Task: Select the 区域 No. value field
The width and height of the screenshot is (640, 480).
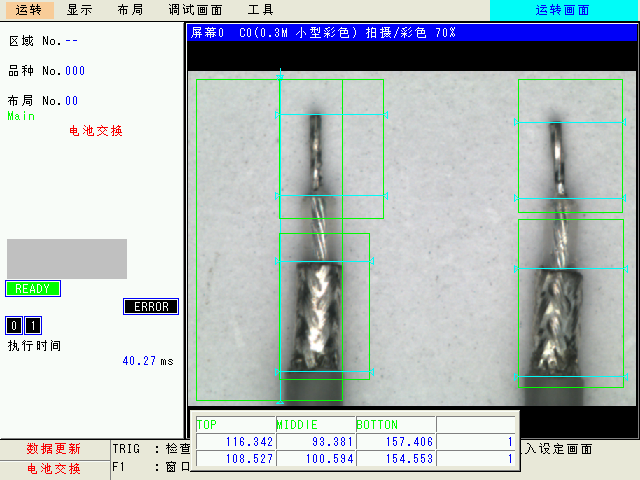Action: 72,41
